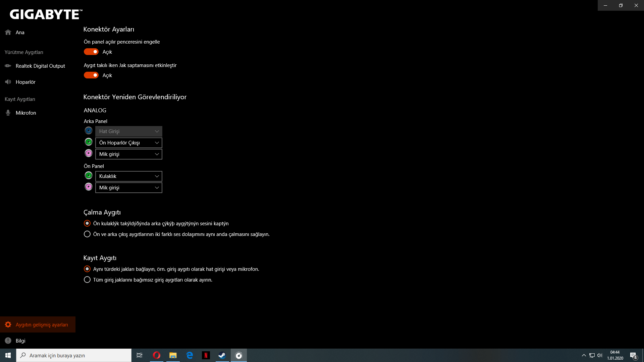Go to Realtek Digital Output page

[40, 66]
